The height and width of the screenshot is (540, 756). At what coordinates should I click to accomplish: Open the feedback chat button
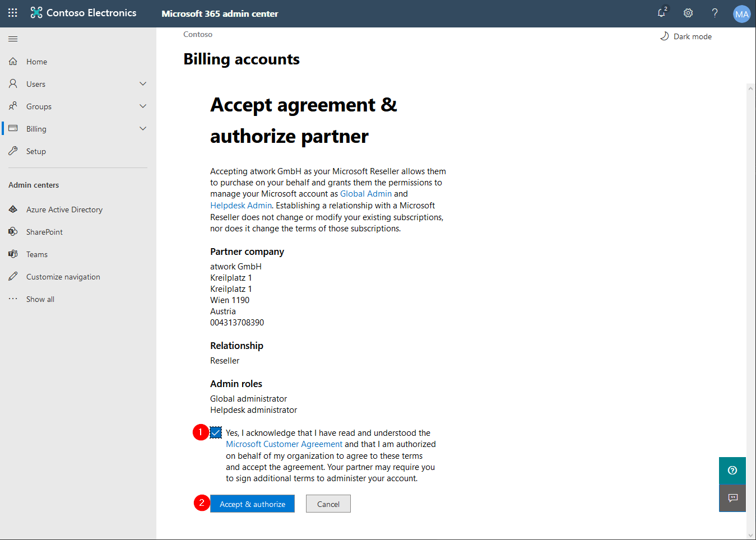point(732,498)
